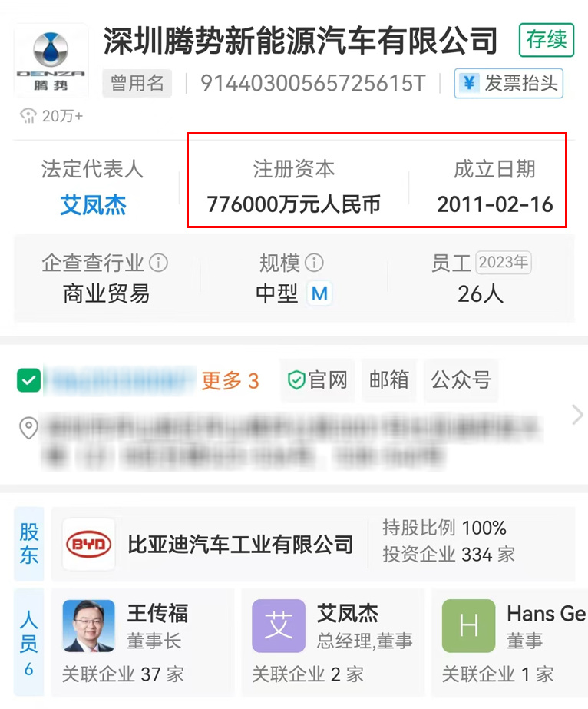The image size is (588, 709).
Task: Open the green shield 官网 icon
Action: 296,379
